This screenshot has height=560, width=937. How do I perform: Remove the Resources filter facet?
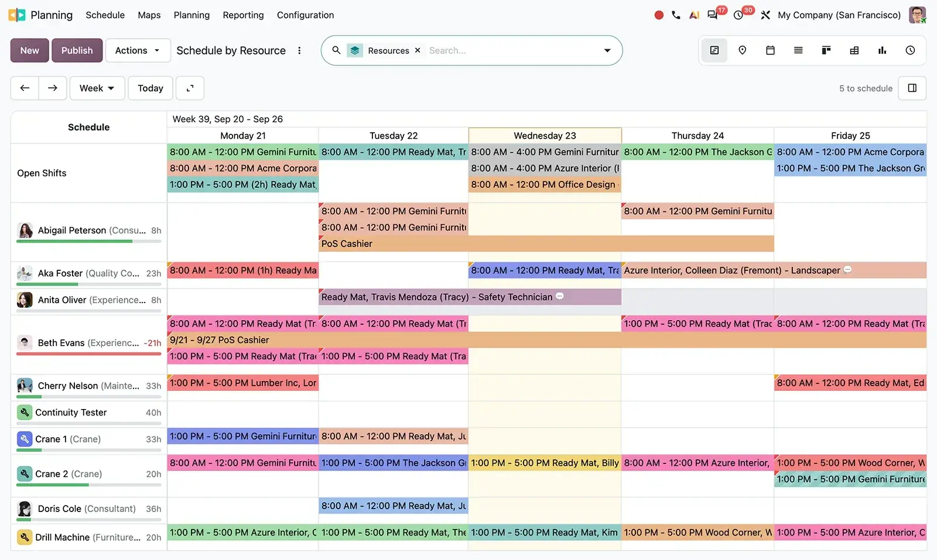tap(418, 50)
